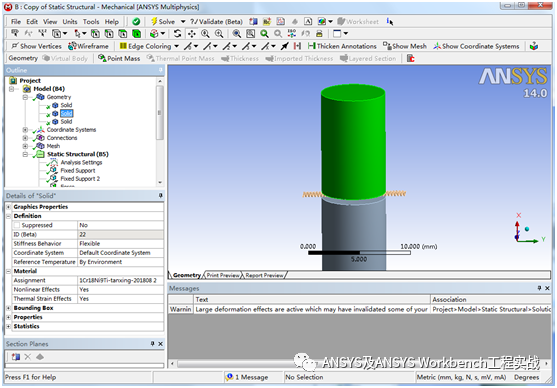This screenshot has width=557, height=388.
Task: Toggle the Suppressed checkbox
Action: pyautogui.click(x=17, y=225)
